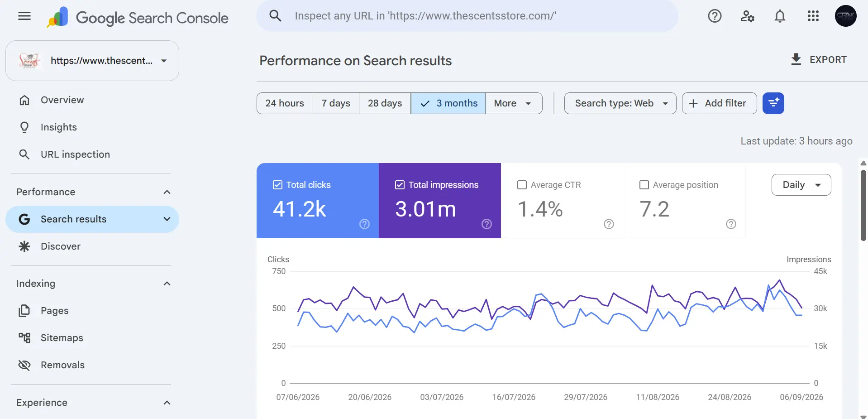Click the Inspect any URL search field

click(467, 16)
